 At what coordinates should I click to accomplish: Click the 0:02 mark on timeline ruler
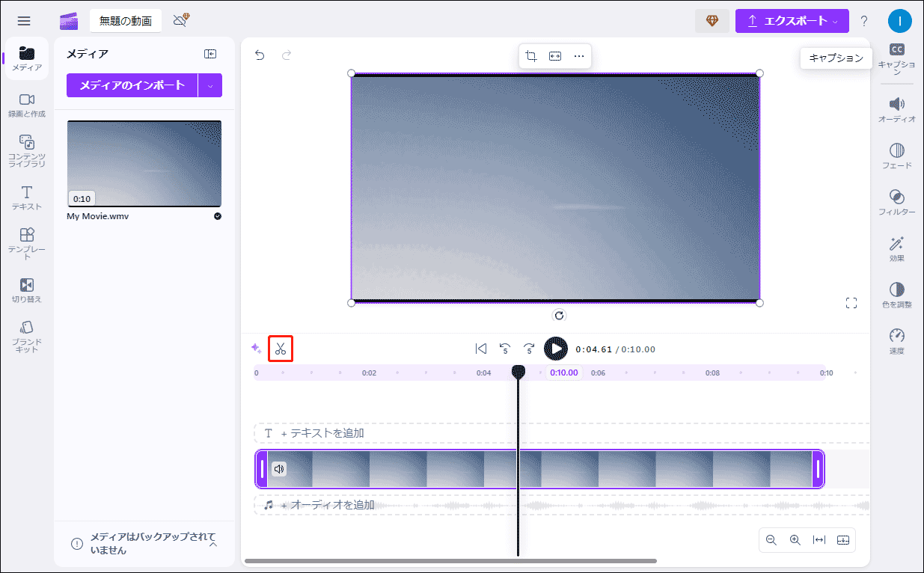370,373
